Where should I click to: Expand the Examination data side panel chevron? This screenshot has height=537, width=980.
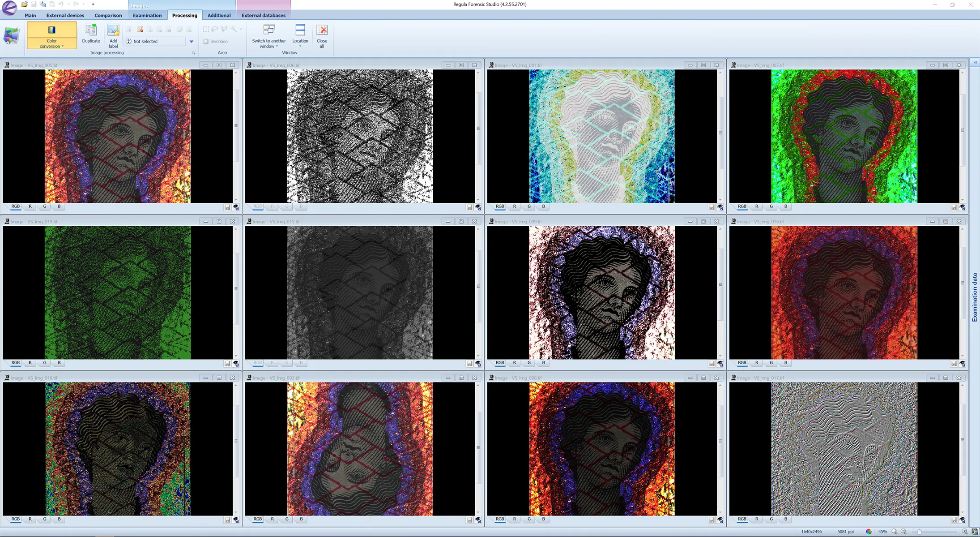[x=975, y=63]
